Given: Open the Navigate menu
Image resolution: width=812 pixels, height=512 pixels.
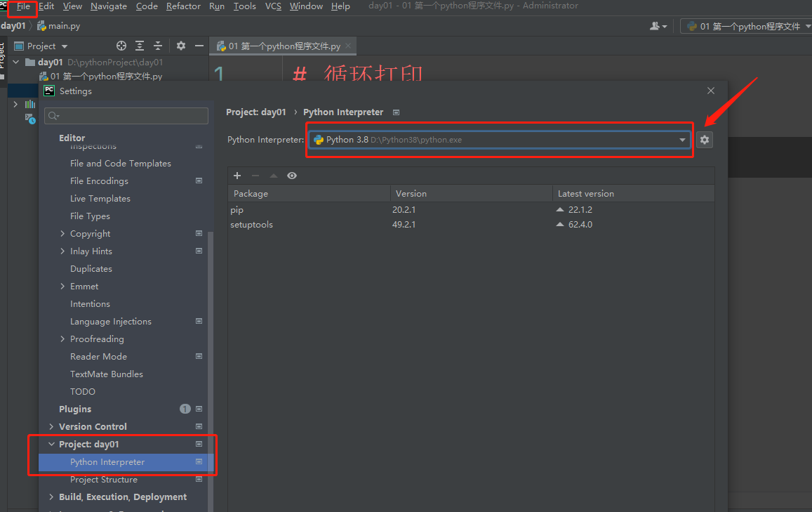Looking at the screenshot, I should 109,6.
